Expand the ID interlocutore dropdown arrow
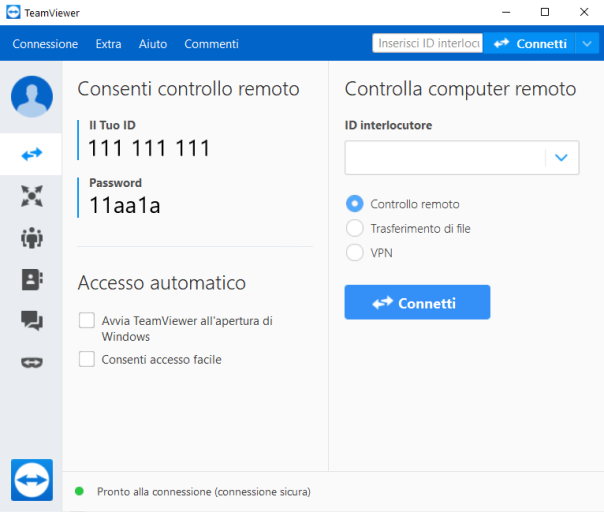The height and width of the screenshot is (512, 604). click(x=561, y=157)
